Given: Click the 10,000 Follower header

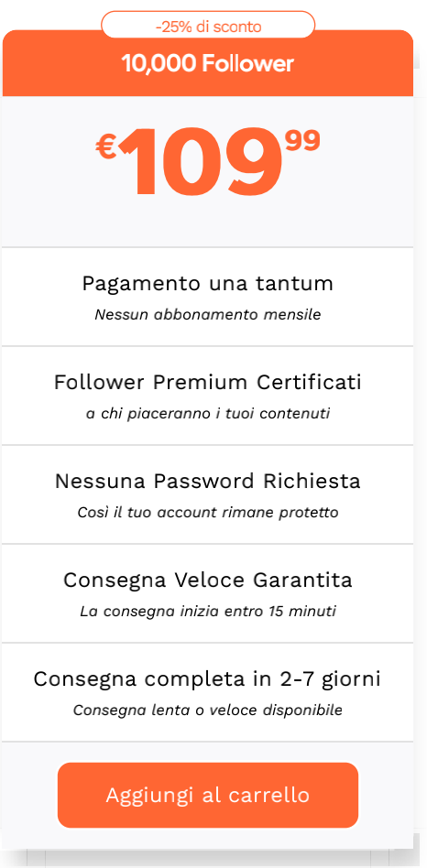Looking at the screenshot, I should (x=208, y=64).
